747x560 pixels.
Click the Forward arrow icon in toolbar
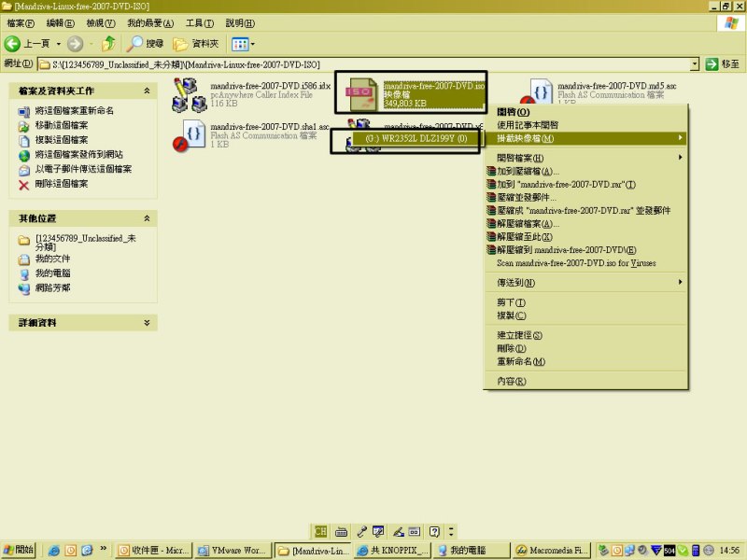(75, 44)
